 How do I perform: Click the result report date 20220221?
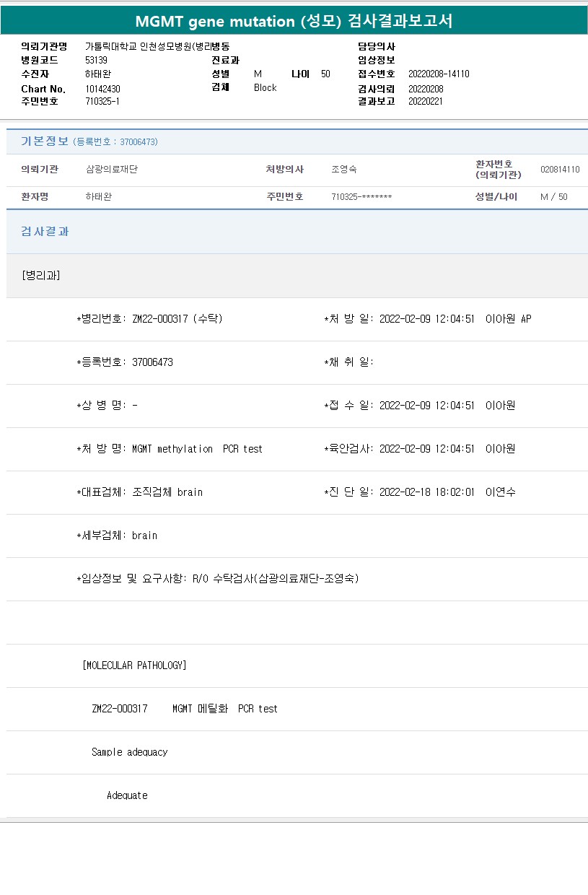coord(426,102)
